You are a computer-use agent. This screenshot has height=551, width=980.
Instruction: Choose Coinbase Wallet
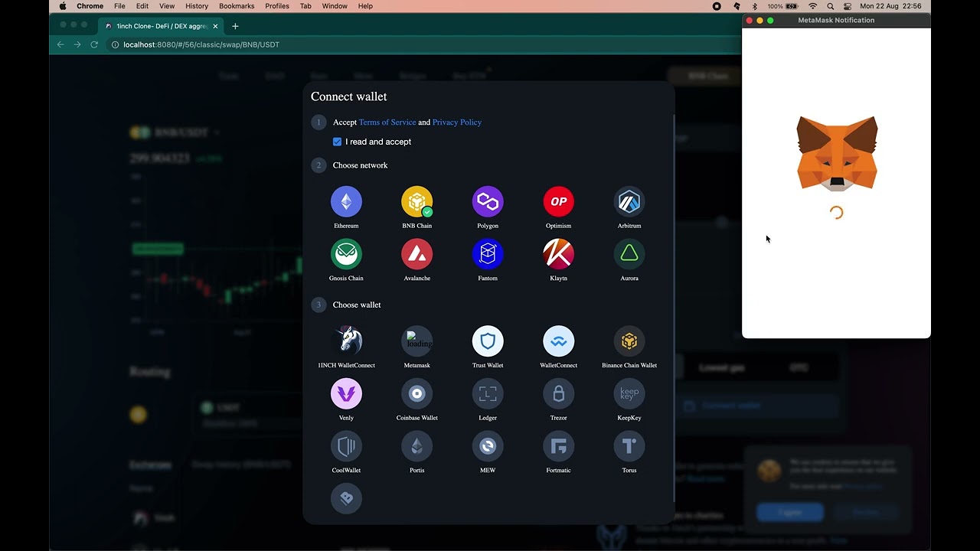pos(417,393)
